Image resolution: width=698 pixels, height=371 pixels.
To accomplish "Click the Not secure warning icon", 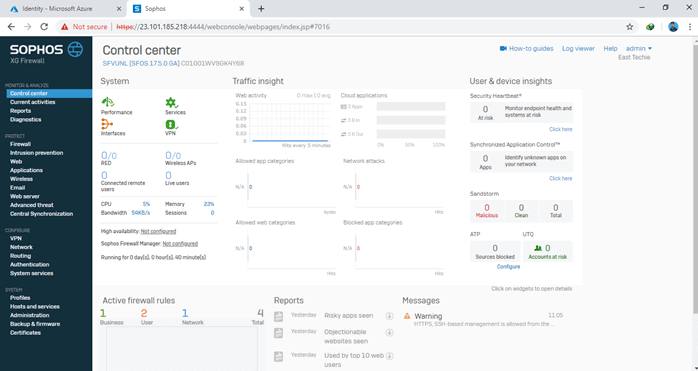I will [65, 27].
